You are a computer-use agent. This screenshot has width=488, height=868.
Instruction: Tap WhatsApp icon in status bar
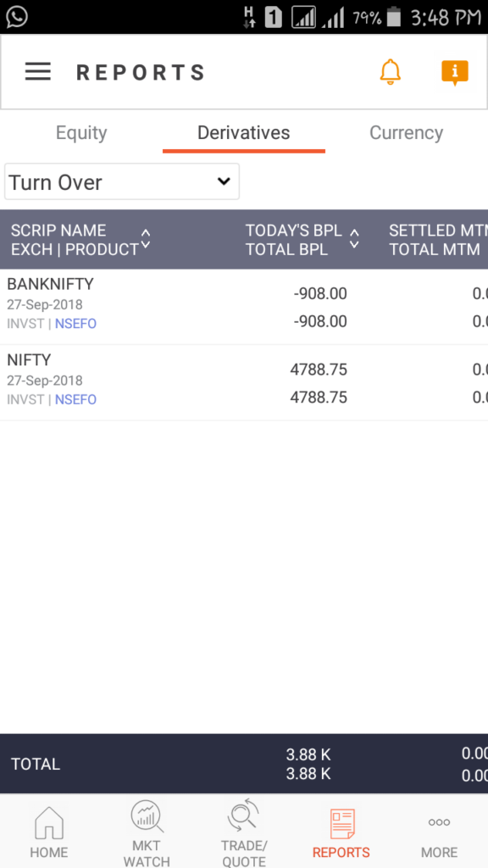(17, 17)
